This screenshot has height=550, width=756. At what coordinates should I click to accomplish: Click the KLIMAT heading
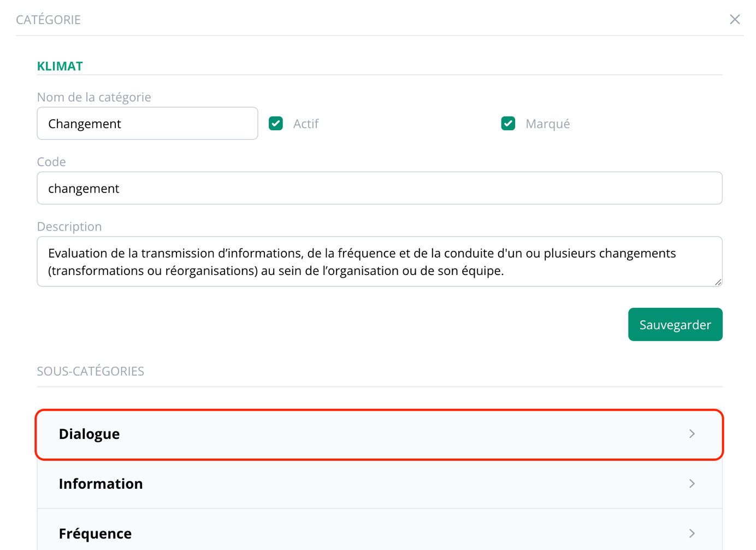click(60, 66)
